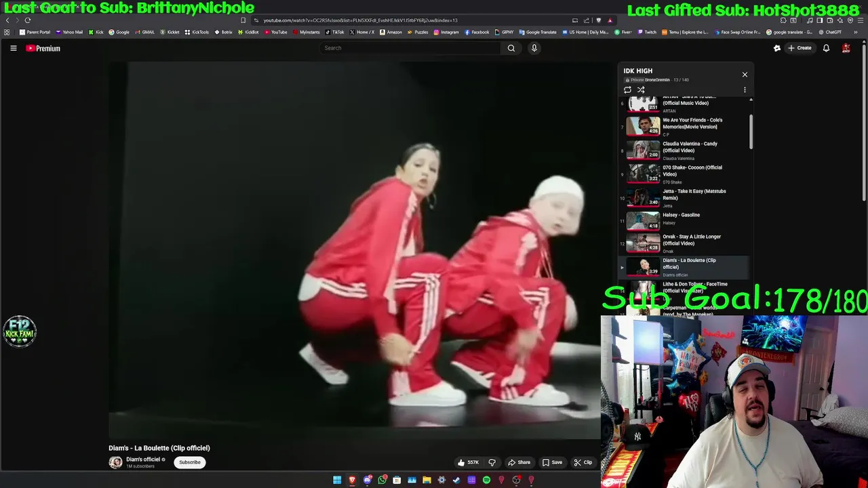Reload the page in the browser

(x=28, y=20)
